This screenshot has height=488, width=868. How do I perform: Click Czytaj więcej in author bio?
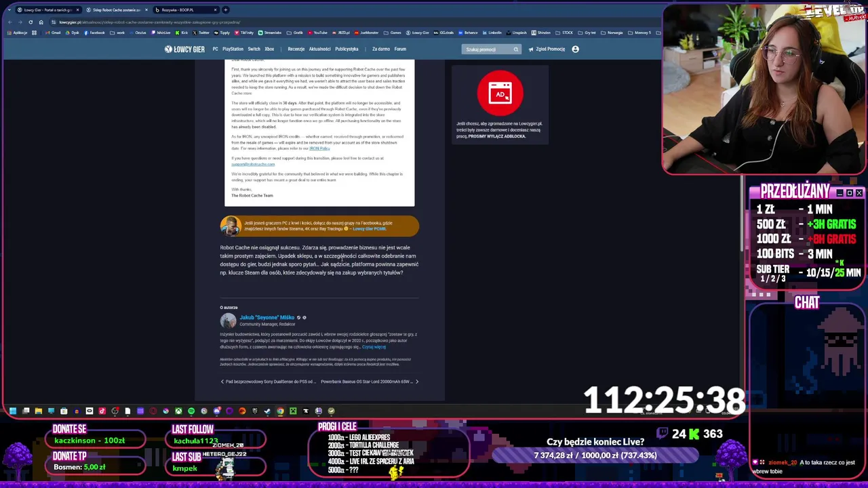click(x=374, y=347)
